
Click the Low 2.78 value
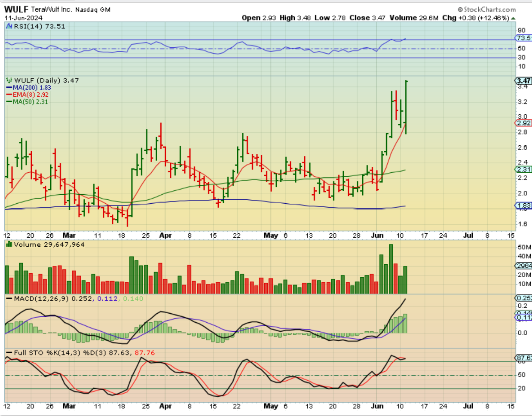[x=330, y=18]
